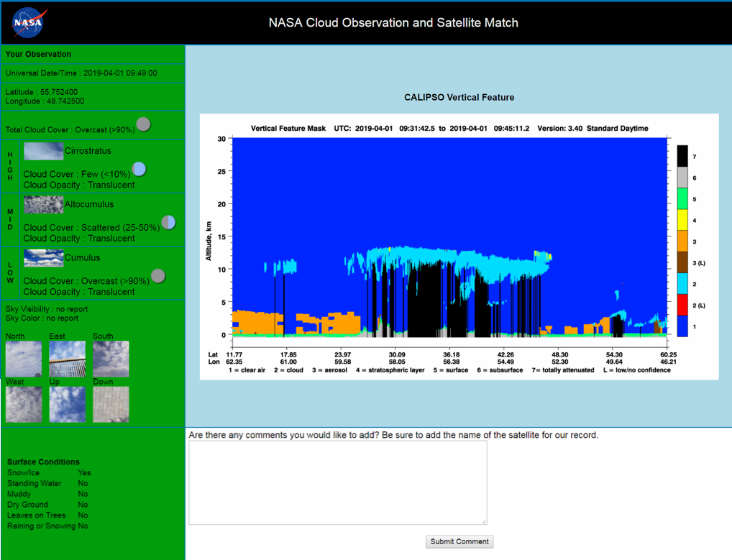View the East sky photo
The height and width of the screenshot is (560, 732).
tap(67, 359)
